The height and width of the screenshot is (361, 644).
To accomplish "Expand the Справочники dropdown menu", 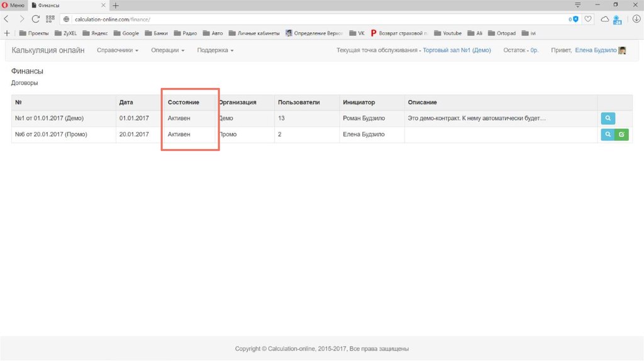I will [118, 50].
